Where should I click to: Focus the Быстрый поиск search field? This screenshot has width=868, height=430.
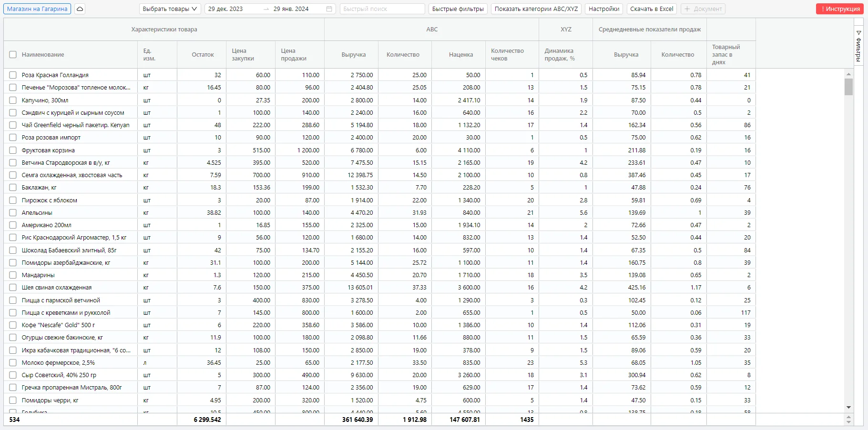coord(382,9)
